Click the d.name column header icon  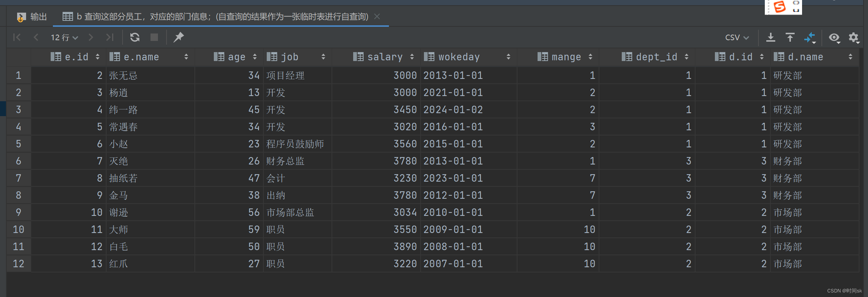tap(779, 57)
